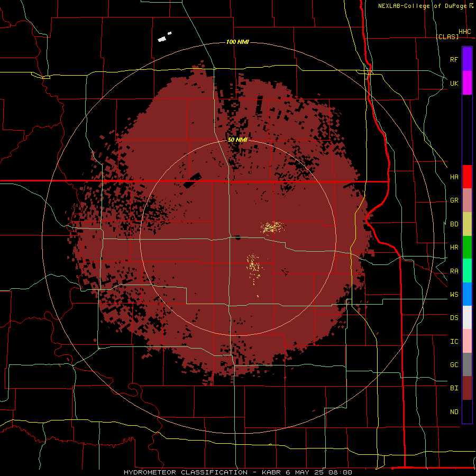476x476 pixels.
Task: Click the "GC" legend label
Action: point(454,364)
